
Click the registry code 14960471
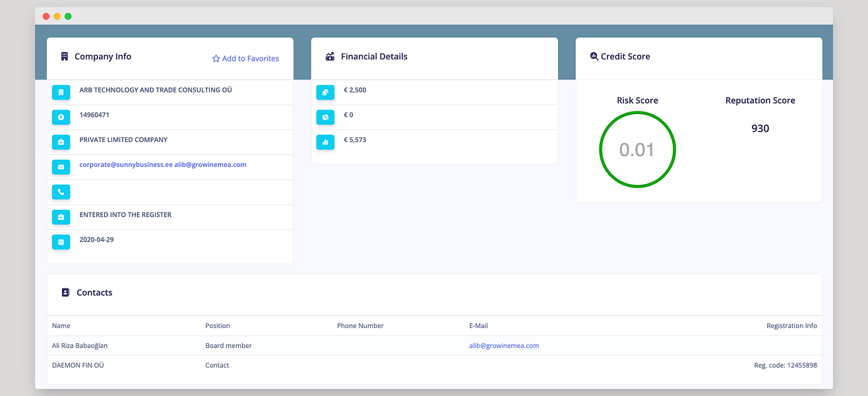pyautogui.click(x=94, y=115)
